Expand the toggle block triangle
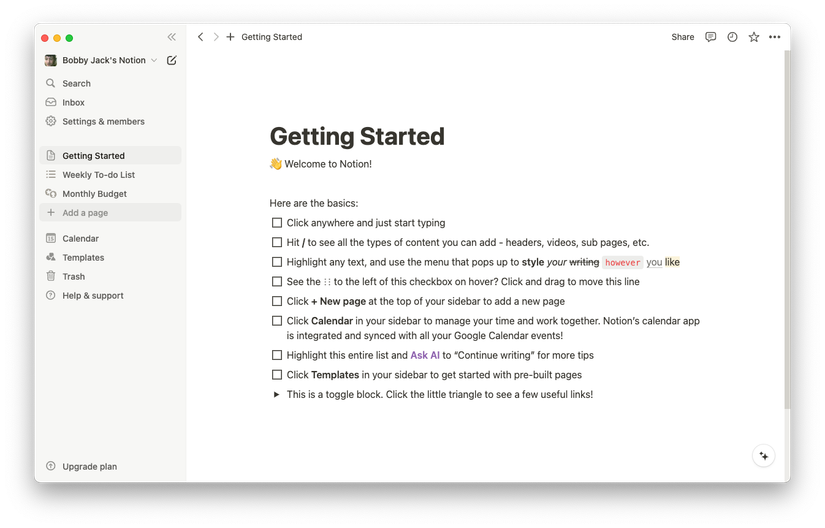Screen dimensions: 825x528 (x=277, y=395)
